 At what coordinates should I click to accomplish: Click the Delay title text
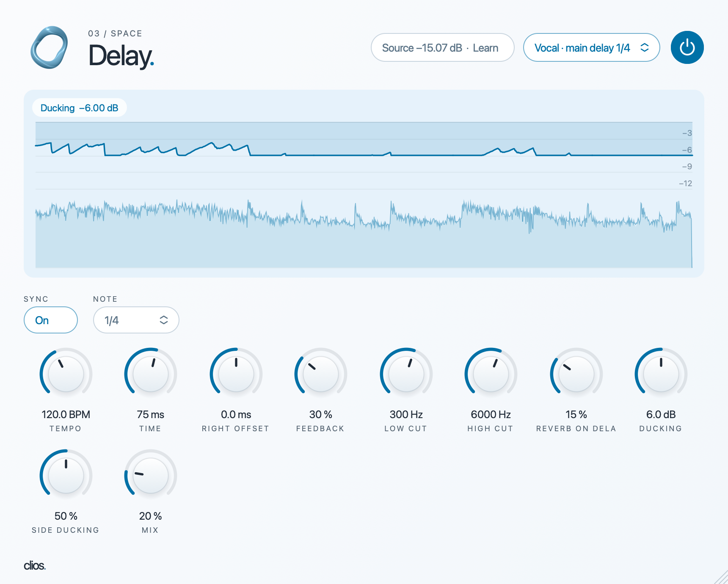point(121,56)
